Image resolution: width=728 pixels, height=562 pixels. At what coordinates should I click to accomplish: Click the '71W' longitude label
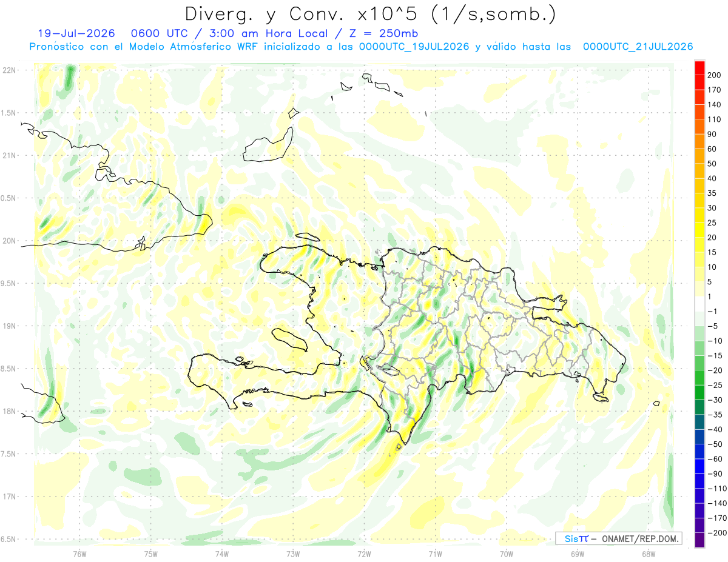[x=435, y=554]
